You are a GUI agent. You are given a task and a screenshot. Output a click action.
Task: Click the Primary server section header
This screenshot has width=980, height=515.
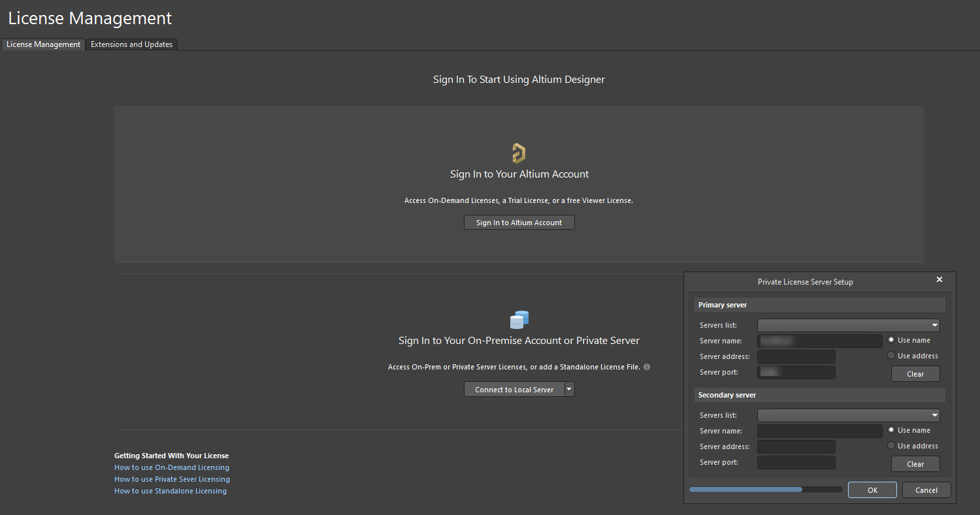pos(820,305)
